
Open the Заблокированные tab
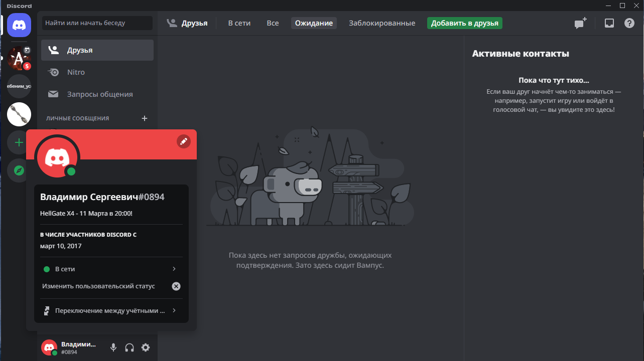click(382, 23)
